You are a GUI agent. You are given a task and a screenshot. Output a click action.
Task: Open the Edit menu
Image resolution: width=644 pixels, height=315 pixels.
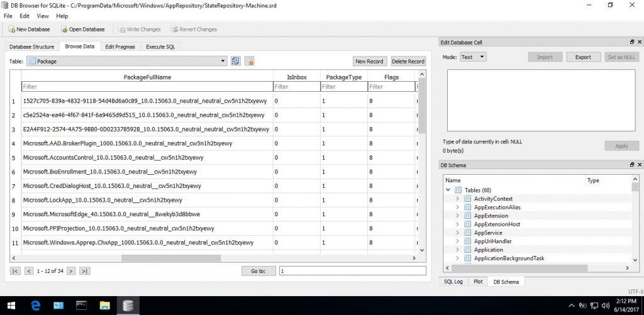(25, 16)
